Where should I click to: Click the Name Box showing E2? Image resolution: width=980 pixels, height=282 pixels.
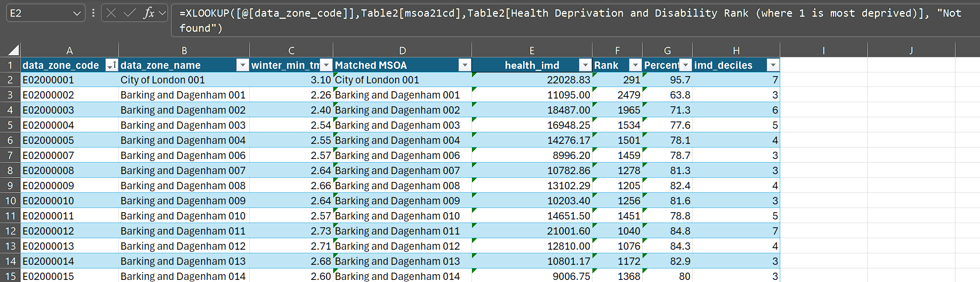(39, 13)
